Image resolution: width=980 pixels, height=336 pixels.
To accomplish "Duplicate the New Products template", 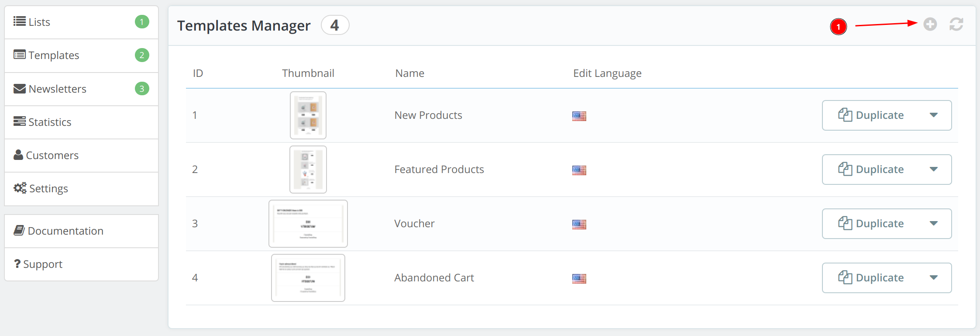I will [871, 115].
